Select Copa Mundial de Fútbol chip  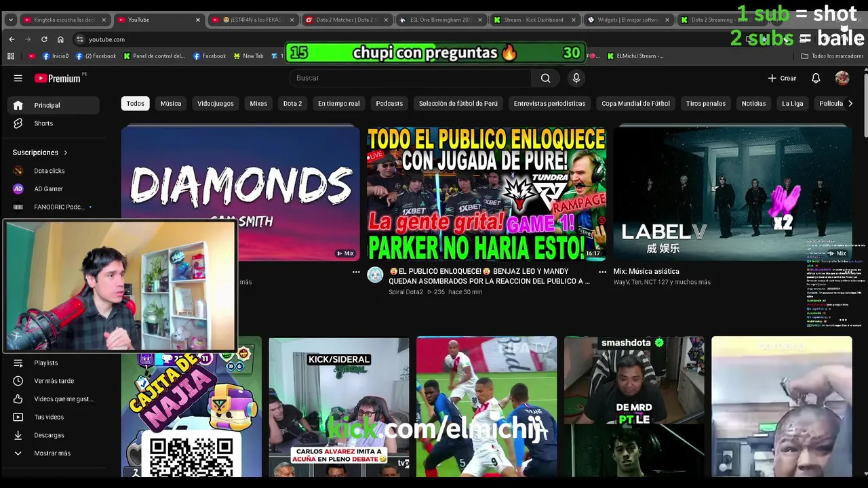(x=635, y=104)
